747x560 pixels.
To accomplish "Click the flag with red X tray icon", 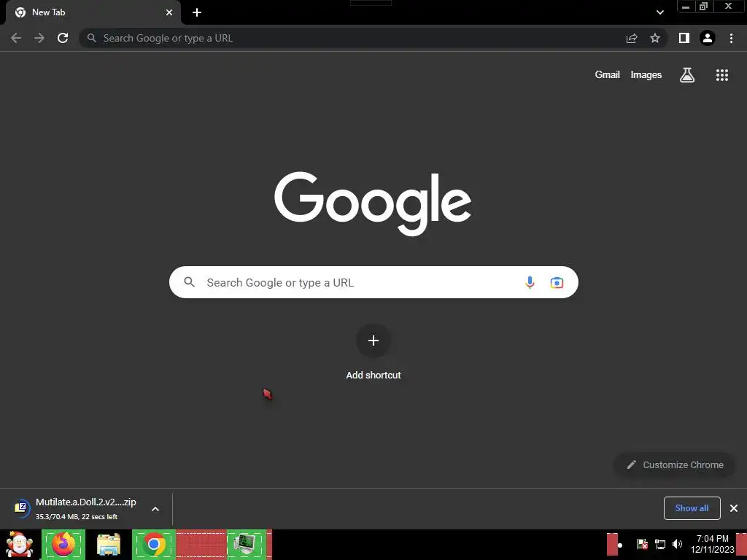I will (642, 544).
